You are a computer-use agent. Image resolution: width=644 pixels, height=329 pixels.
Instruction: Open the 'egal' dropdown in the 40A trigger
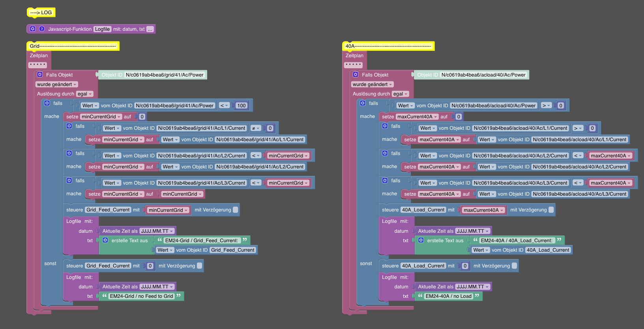[x=401, y=94]
